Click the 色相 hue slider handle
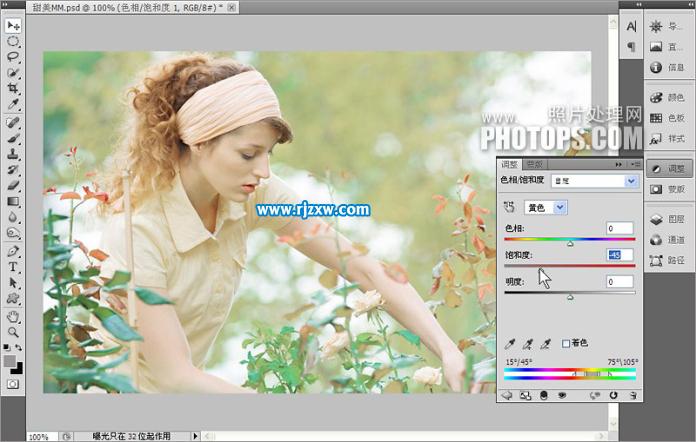696x442 pixels. click(x=570, y=243)
